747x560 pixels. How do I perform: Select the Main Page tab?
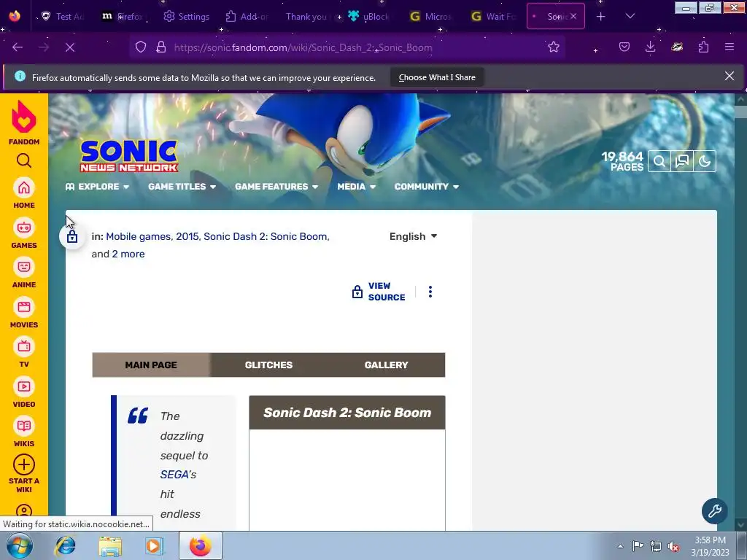pos(151,365)
